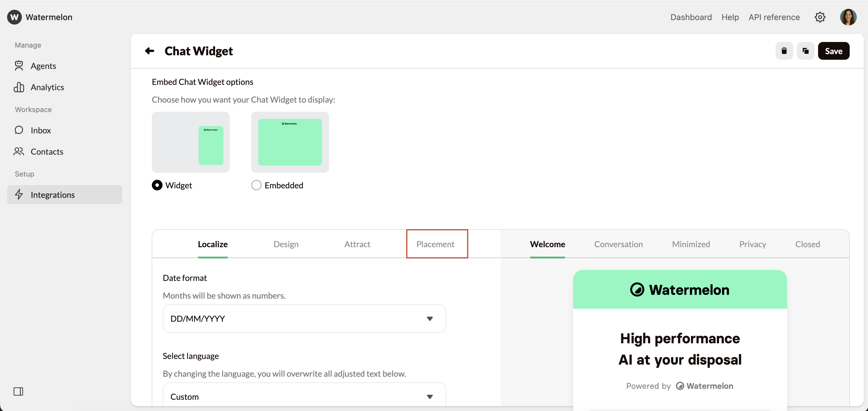Open the Inbox workspace item
Viewport: 868px width, 411px height.
tap(41, 130)
